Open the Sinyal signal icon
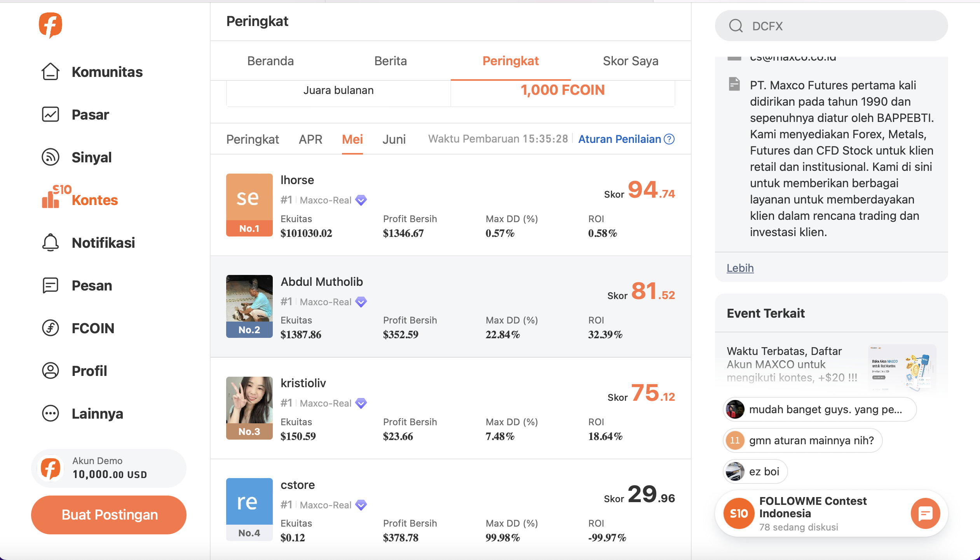Screen dimensions: 980x560 click(x=51, y=157)
